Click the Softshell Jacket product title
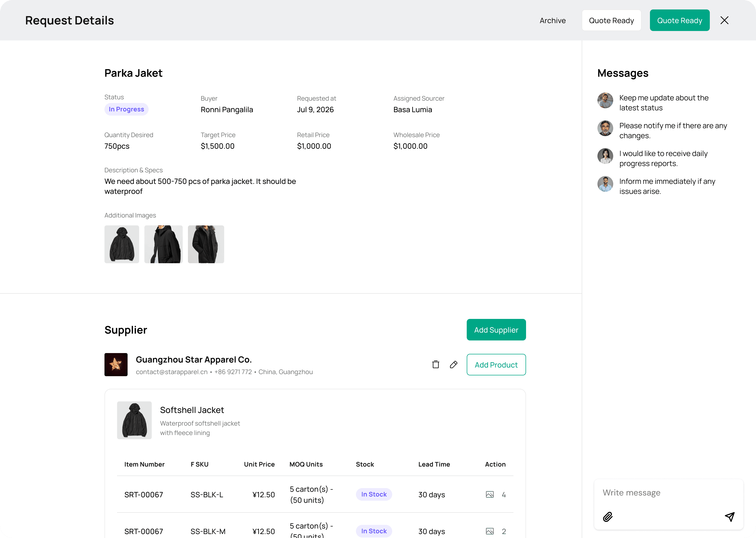Image resolution: width=756 pixels, height=538 pixels. click(x=192, y=410)
